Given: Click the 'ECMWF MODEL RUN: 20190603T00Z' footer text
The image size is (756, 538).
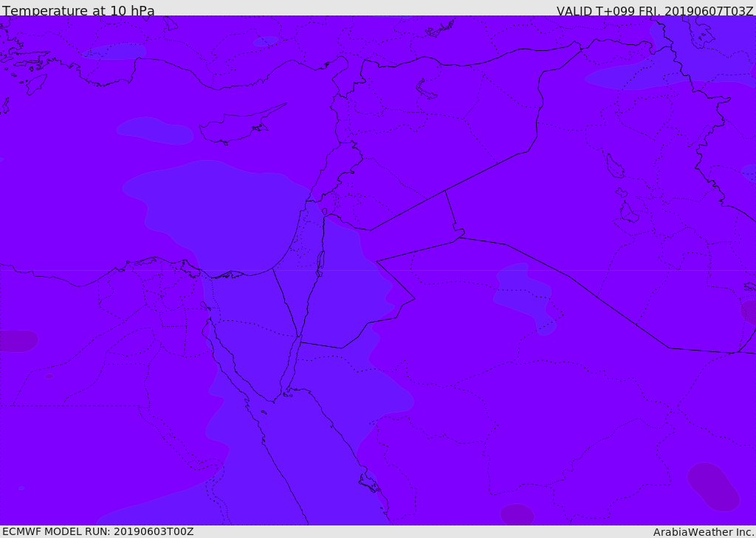Looking at the screenshot, I should (x=98, y=531).
